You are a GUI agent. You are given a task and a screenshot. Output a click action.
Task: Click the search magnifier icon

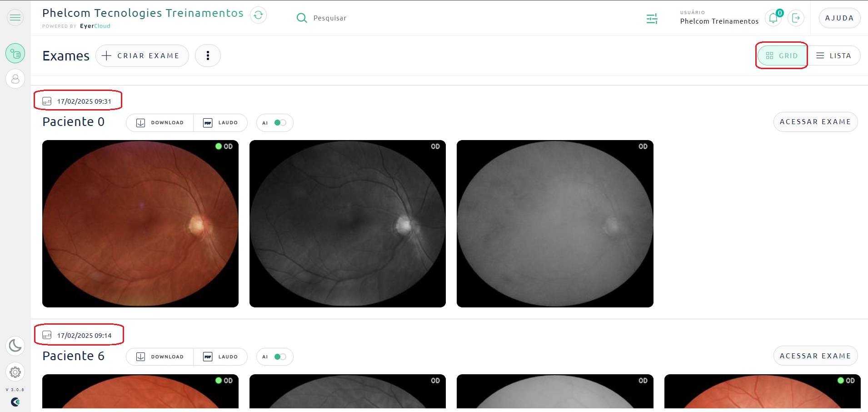coord(302,18)
